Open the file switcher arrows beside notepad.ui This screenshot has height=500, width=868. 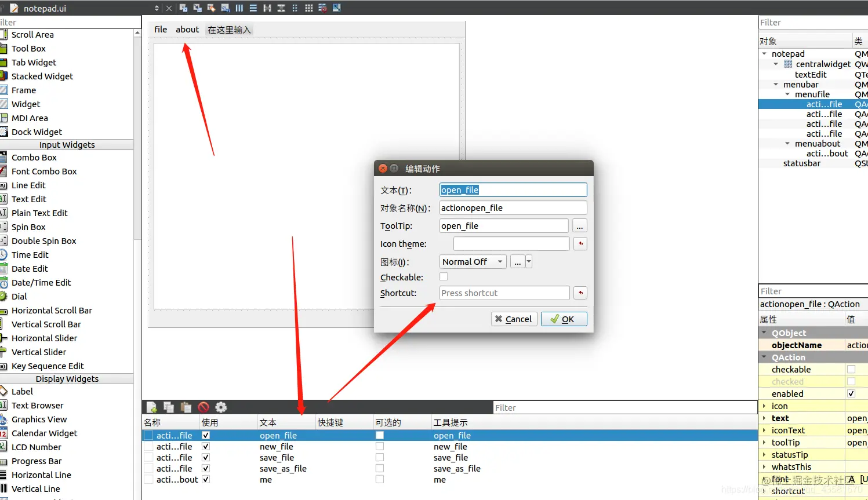coord(157,8)
